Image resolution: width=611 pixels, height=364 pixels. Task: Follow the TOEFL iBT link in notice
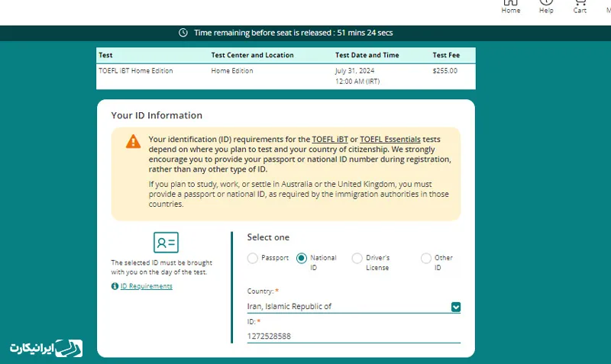[330, 140]
